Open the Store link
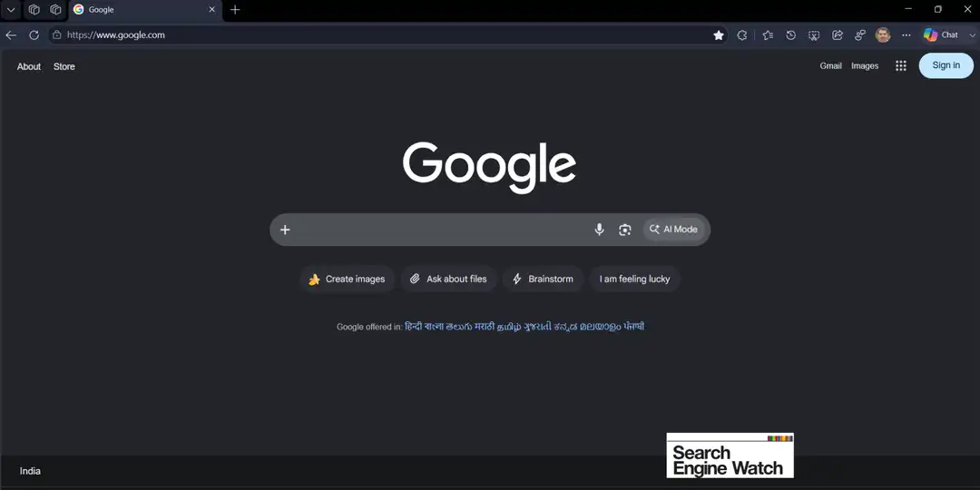Viewport: 980px width, 490px height. 64,66
